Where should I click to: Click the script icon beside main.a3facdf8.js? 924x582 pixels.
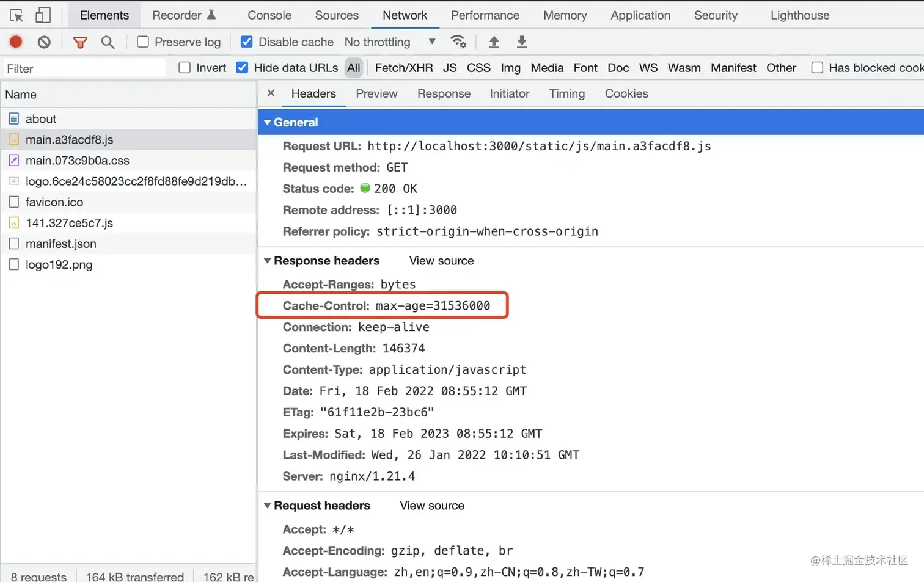click(14, 139)
